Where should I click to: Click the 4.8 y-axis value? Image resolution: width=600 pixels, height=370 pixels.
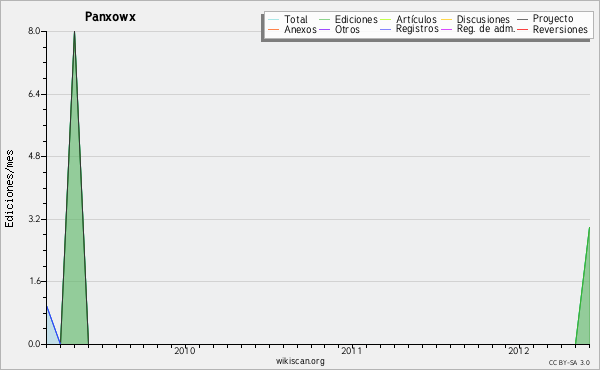point(34,156)
